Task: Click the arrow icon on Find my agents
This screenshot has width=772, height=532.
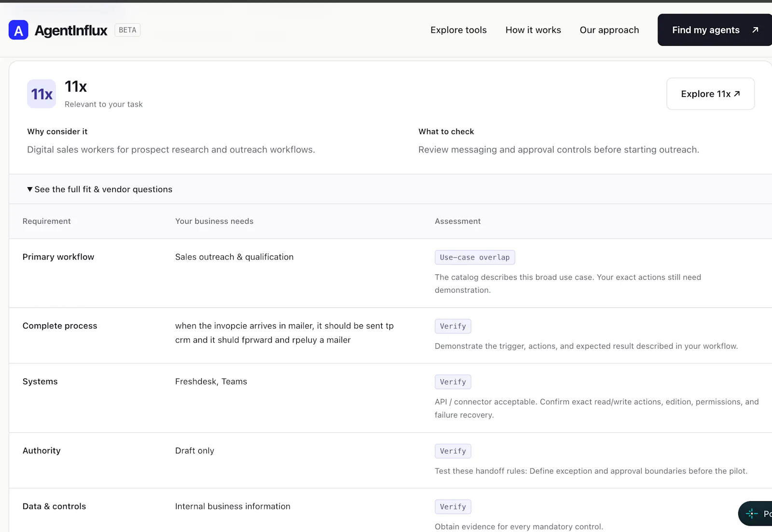Action: (755, 30)
